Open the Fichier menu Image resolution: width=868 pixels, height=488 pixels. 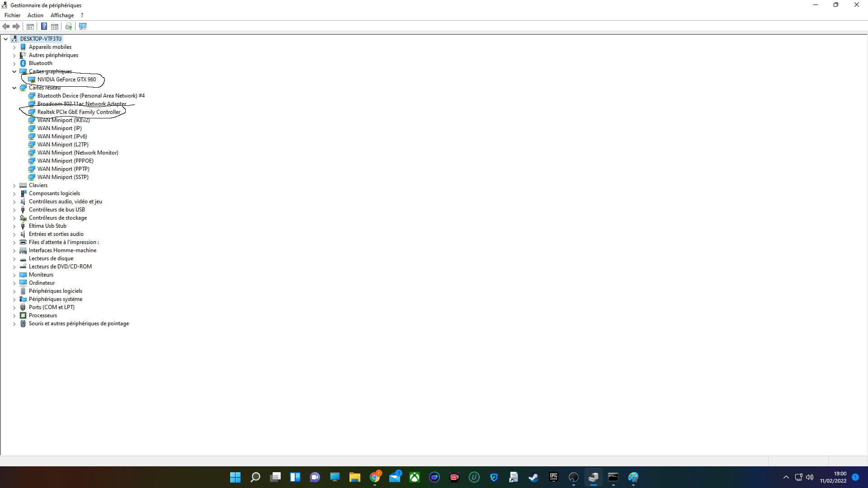coord(12,15)
